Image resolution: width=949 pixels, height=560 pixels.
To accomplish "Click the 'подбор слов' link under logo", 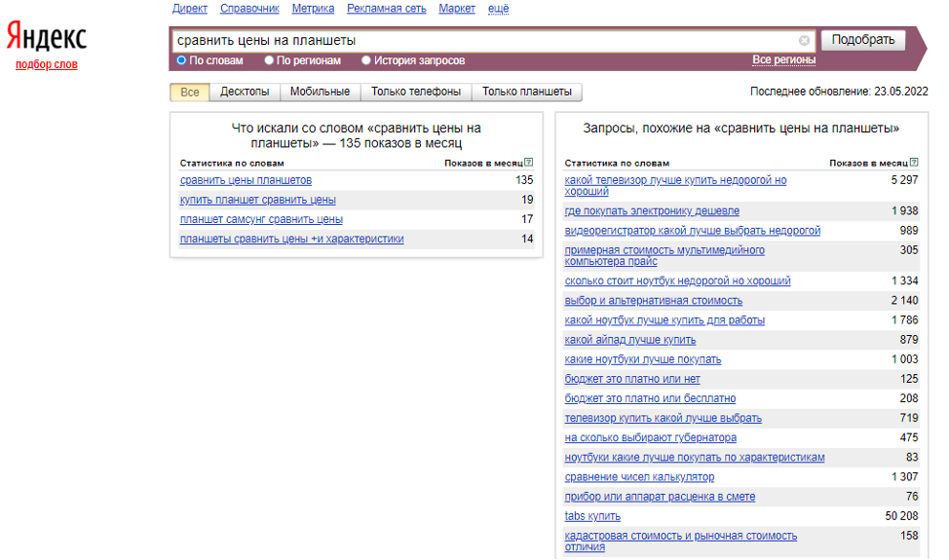I will point(46,65).
